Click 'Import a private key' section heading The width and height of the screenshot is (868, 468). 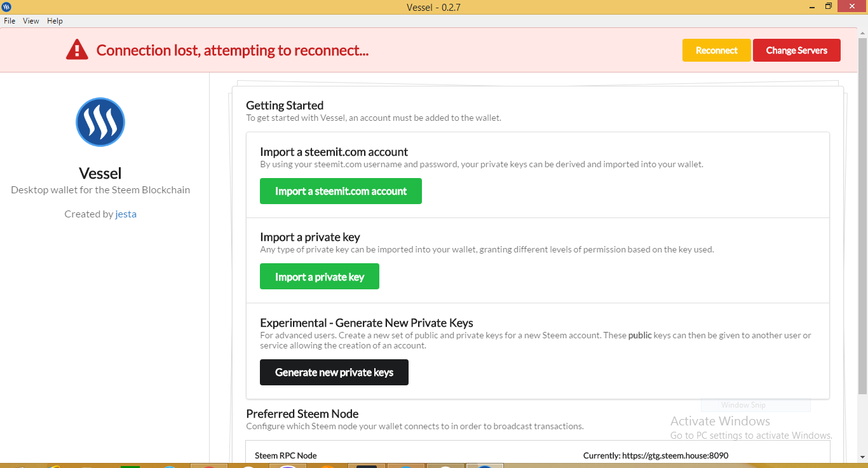pos(310,237)
